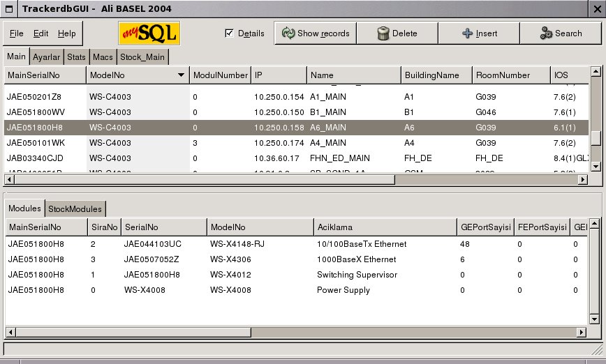Click the modules table scroll right arrow
Viewport: 606px width, 364px height.
coord(582,332)
